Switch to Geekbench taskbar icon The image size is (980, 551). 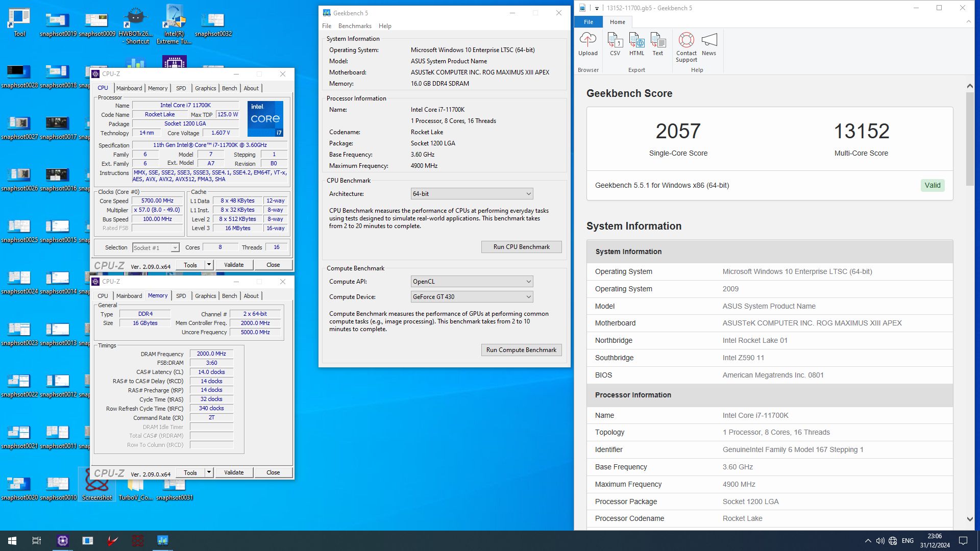pos(163,541)
